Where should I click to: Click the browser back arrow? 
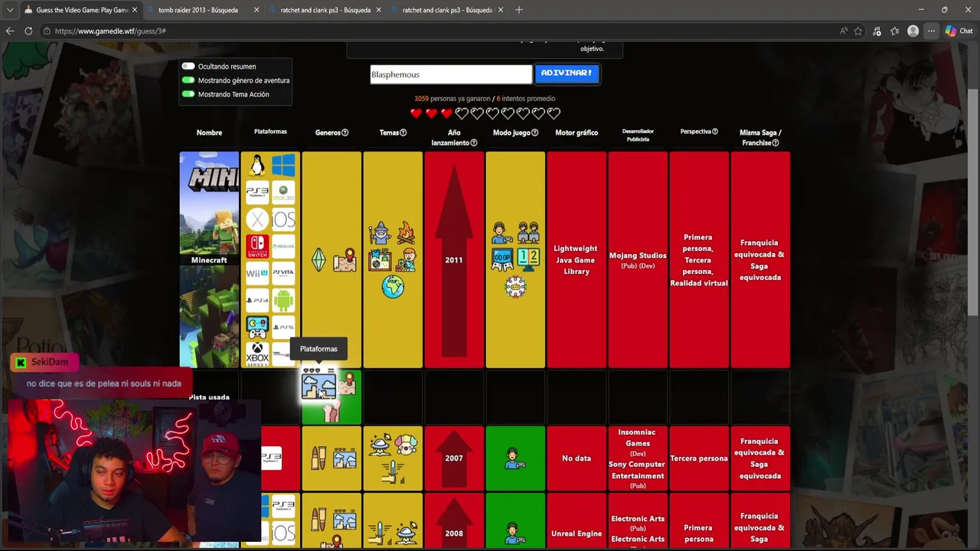click(x=10, y=31)
